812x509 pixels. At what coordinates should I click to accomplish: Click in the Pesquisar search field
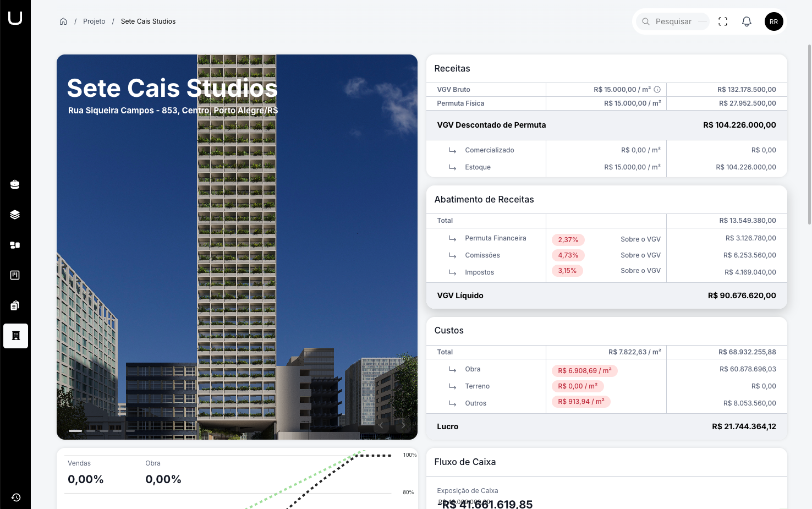pyautogui.click(x=673, y=21)
